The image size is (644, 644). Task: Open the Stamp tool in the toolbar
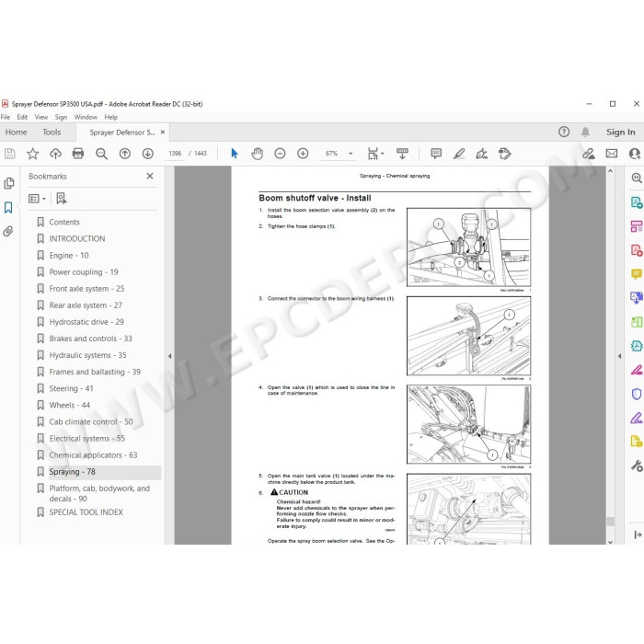coord(505,154)
